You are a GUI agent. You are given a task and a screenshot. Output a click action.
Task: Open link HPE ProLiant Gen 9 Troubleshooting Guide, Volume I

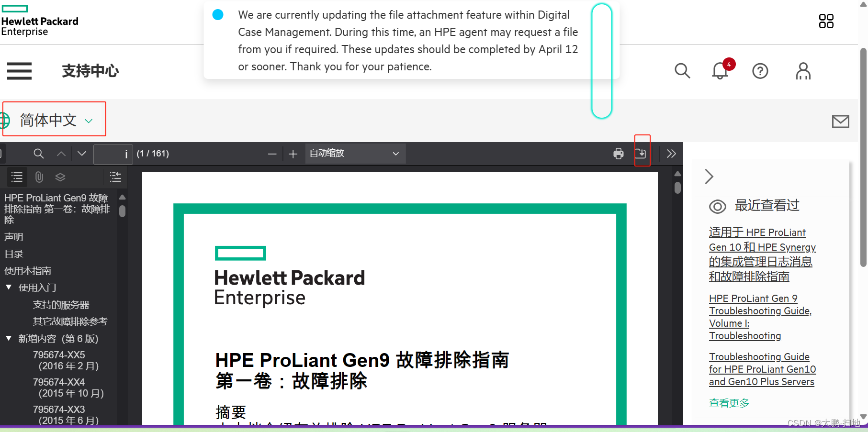pos(760,317)
